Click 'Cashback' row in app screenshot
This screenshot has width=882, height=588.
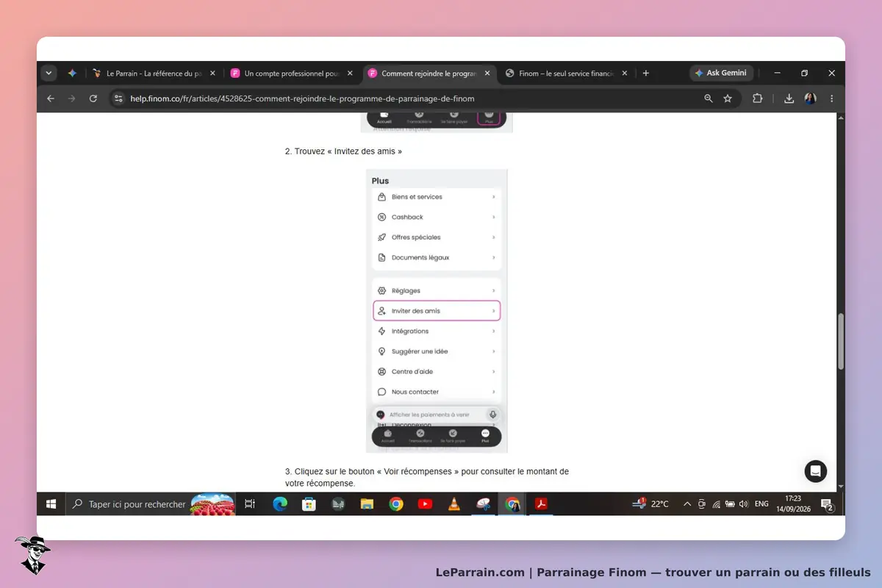(437, 217)
